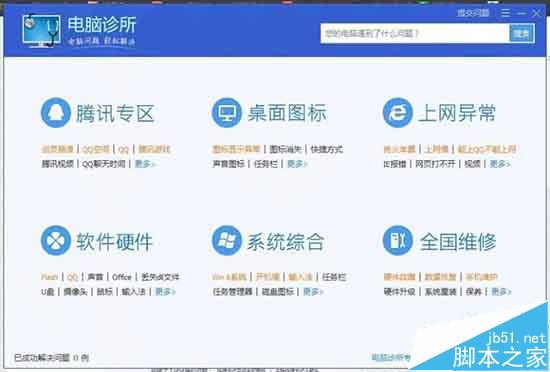Screen dimensions: 550x372
Task: Select the 输入法 link under 系统综合
Action: [x=300, y=277]
